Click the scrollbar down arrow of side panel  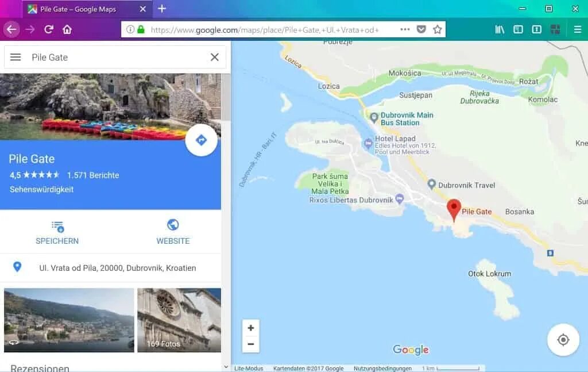coord(226,367)
